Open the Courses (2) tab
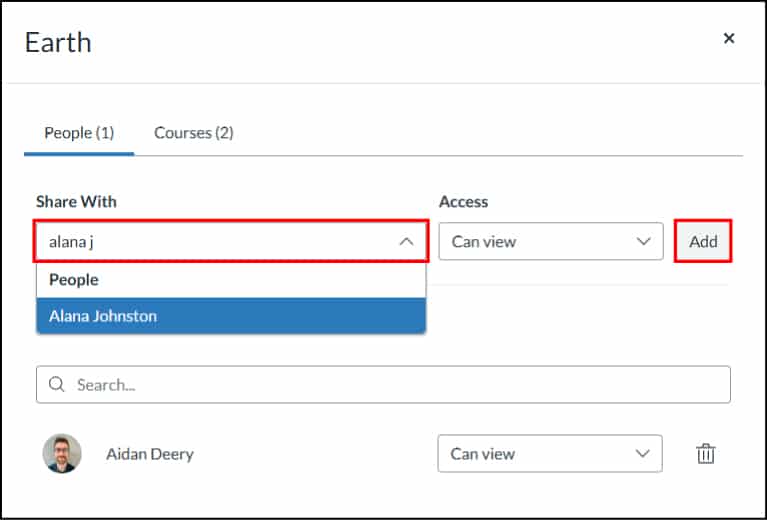Image resolution: width=767 pixels, height=520 pixels. coord(193,133)
